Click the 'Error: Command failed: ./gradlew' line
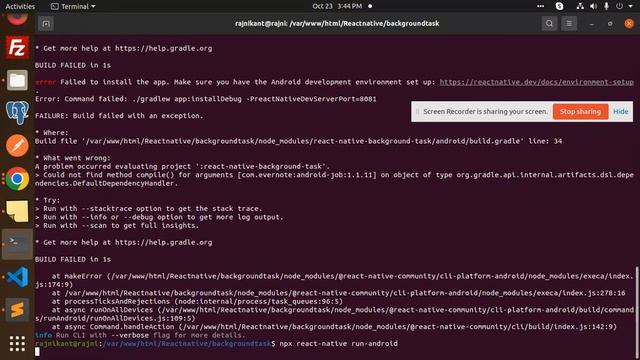Screen dimensions: 640x360 pyautogui.click(x=206, y=99)
